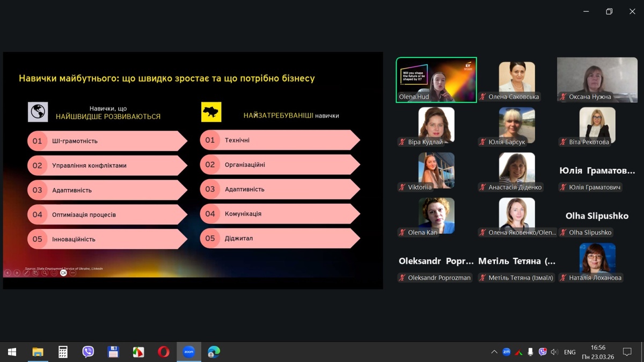Click the magnifier zoom icon on slide

(x=45, y=273)
